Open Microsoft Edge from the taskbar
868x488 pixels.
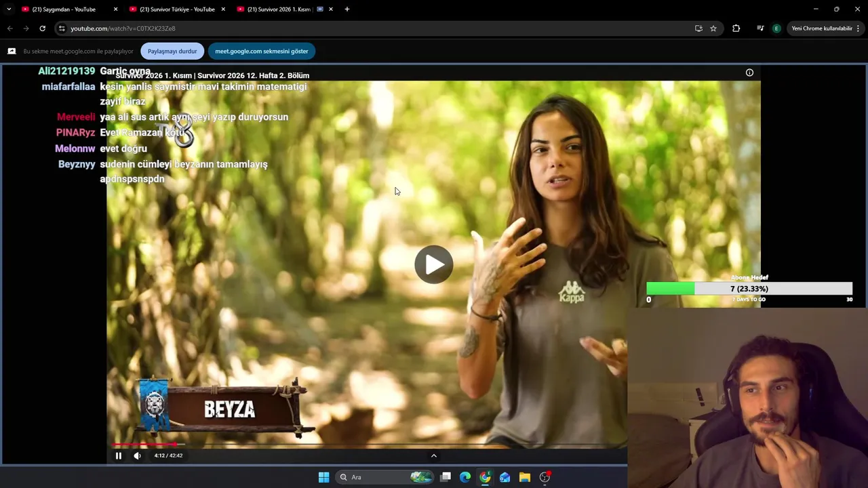pyautogui.click(x=465, y=477)
